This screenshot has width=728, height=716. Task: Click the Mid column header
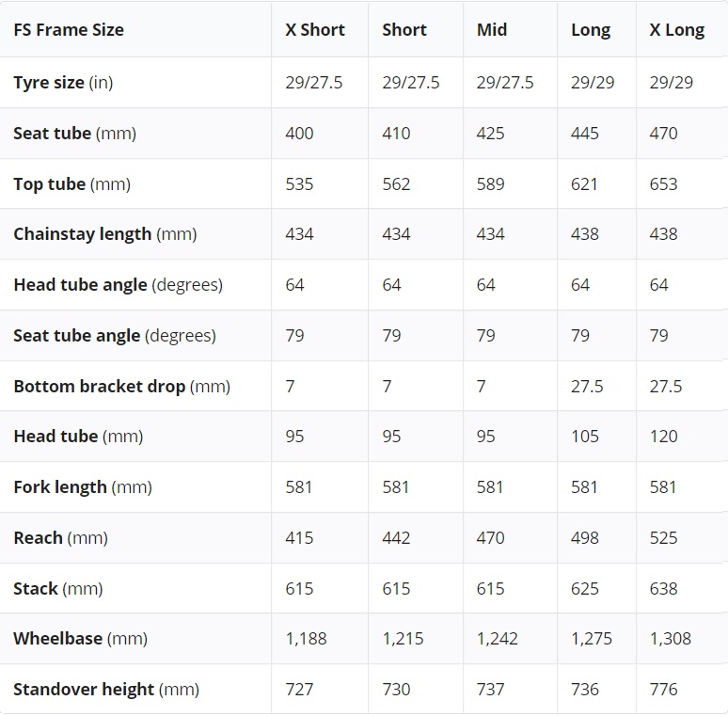[x=492, y=30]
